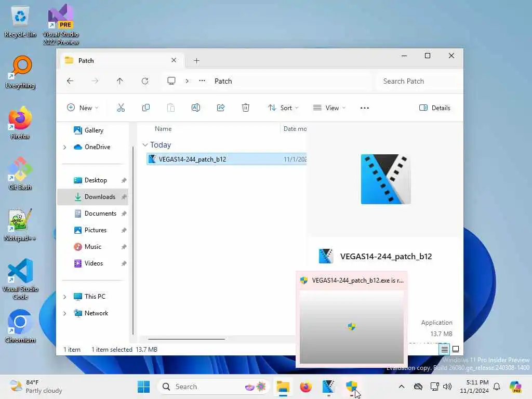
Task: Open the Visual Studio Code desktop shortcut
Action: coord(20,279)
